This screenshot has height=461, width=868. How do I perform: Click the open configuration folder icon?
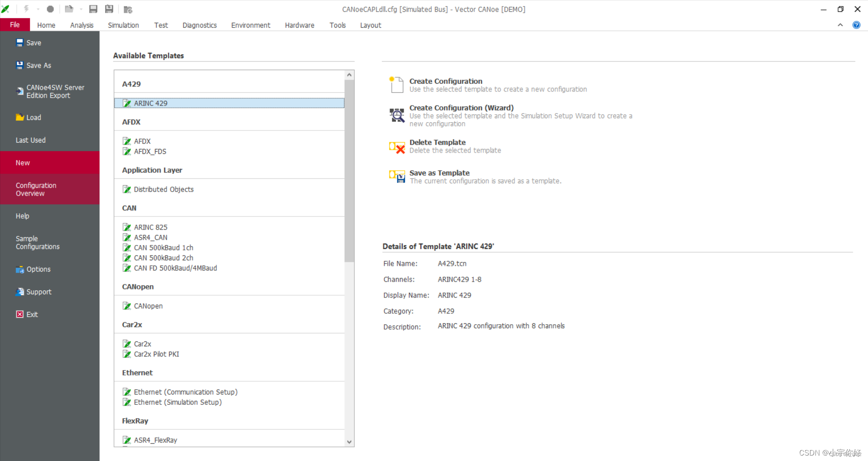[69, 9]
